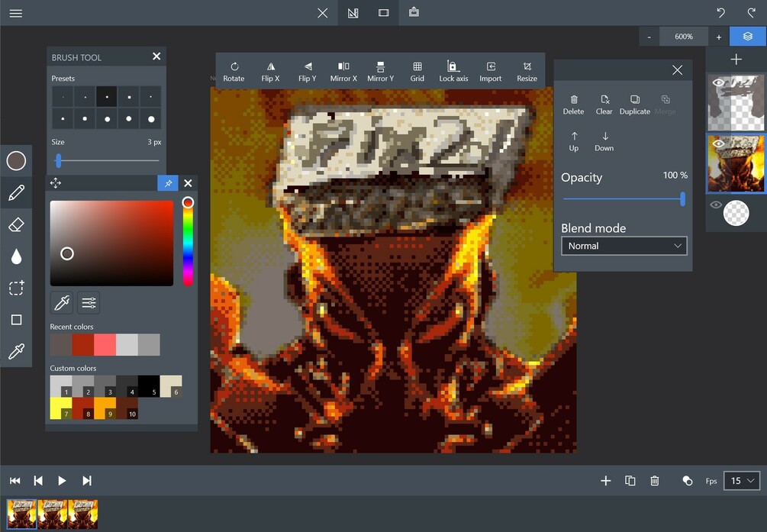The width and height of the screenshot is (767, 532).
Task: Click Rotate in canvas toolbar
Action: coord(234,72)
